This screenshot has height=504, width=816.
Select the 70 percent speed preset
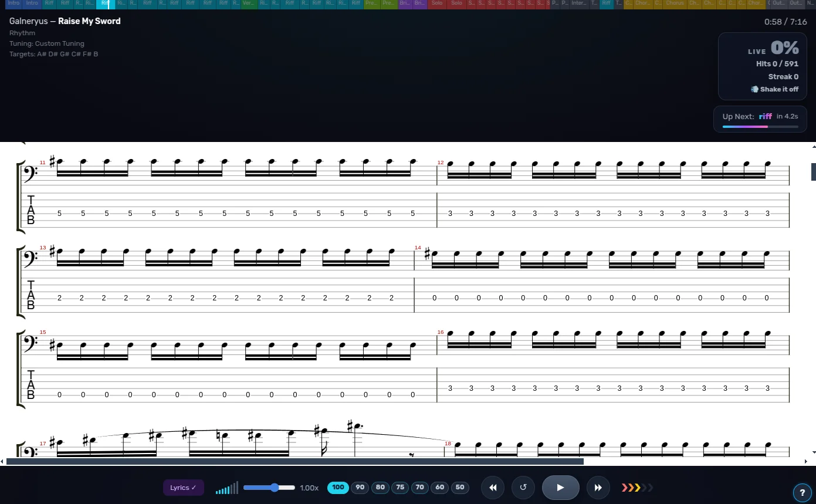point(420,488)
